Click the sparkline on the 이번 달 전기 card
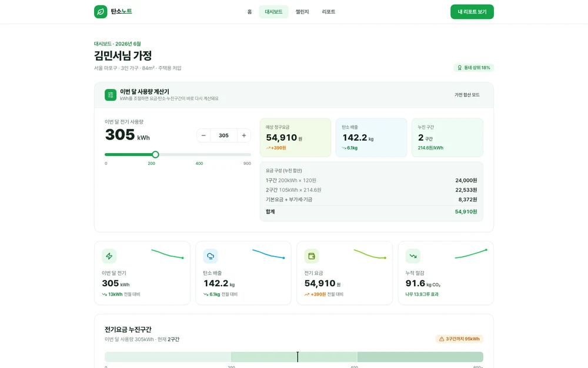This screenshot has width=588, height=368. pyautogui.click(x=167, y=254)
